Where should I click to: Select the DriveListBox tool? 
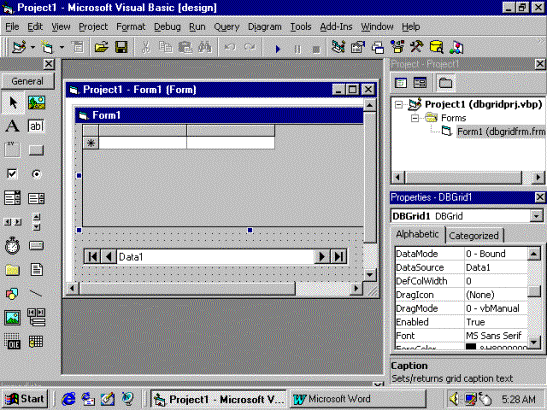pos(36,246)
